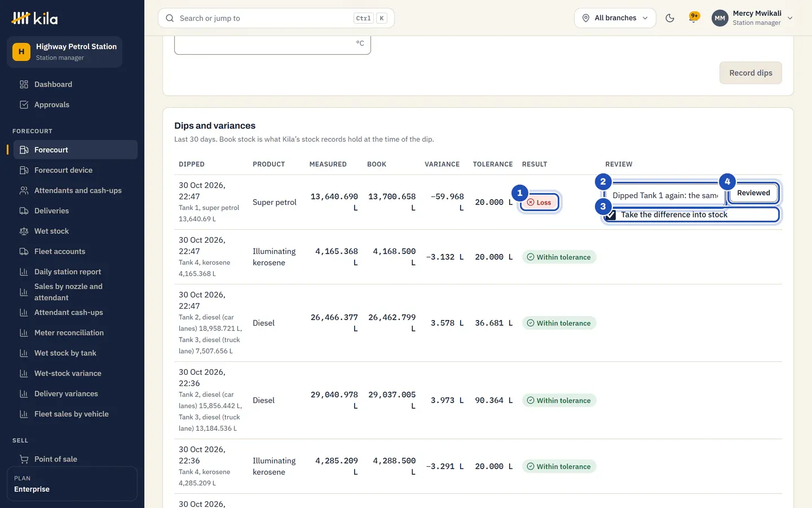The width and height of the screenshot is (812, 508).
Task: Click the Daily station report chart icon
Action: point(24,272)
